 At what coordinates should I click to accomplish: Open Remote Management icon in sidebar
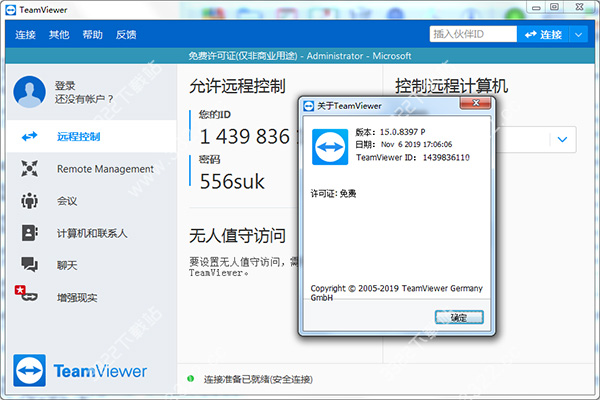(29, 168)
